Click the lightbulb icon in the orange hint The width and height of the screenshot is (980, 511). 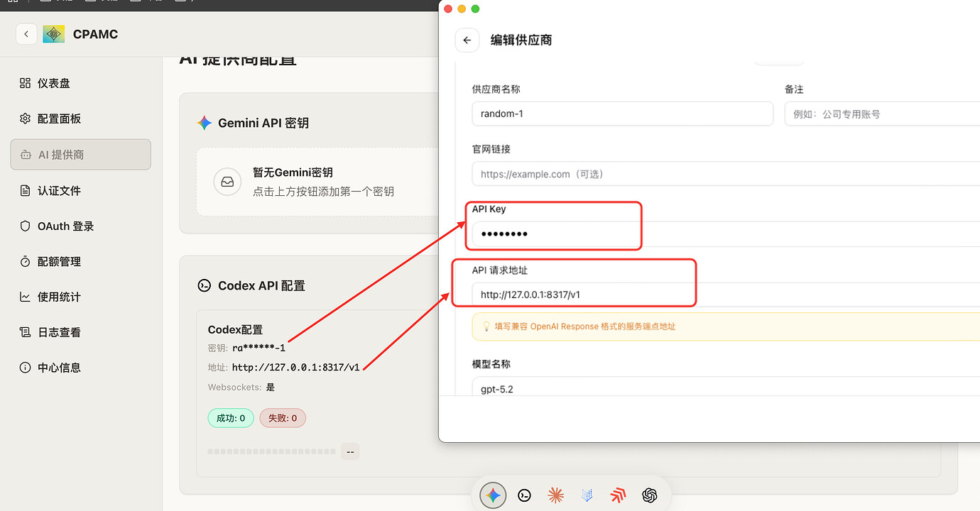486,326
